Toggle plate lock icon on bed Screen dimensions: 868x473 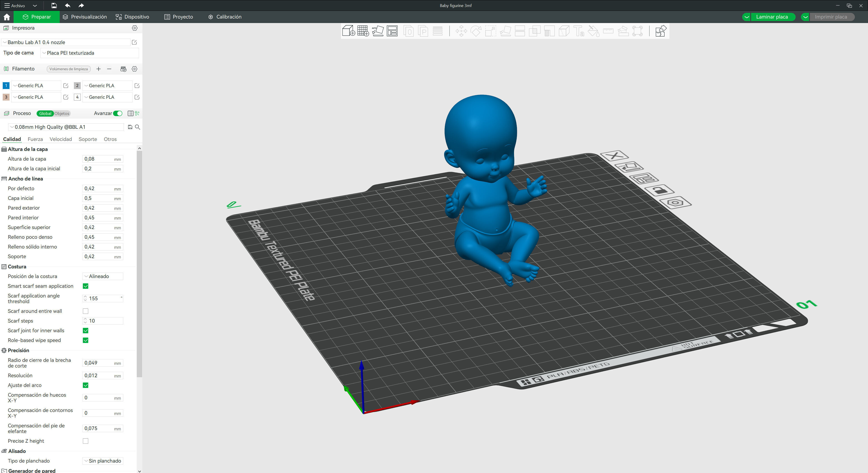(x=659, y=191)
